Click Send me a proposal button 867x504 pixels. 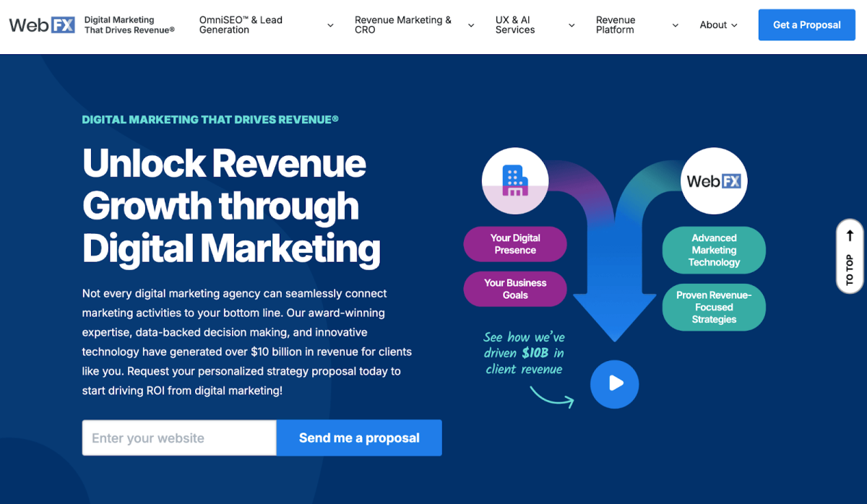(359, 438)
